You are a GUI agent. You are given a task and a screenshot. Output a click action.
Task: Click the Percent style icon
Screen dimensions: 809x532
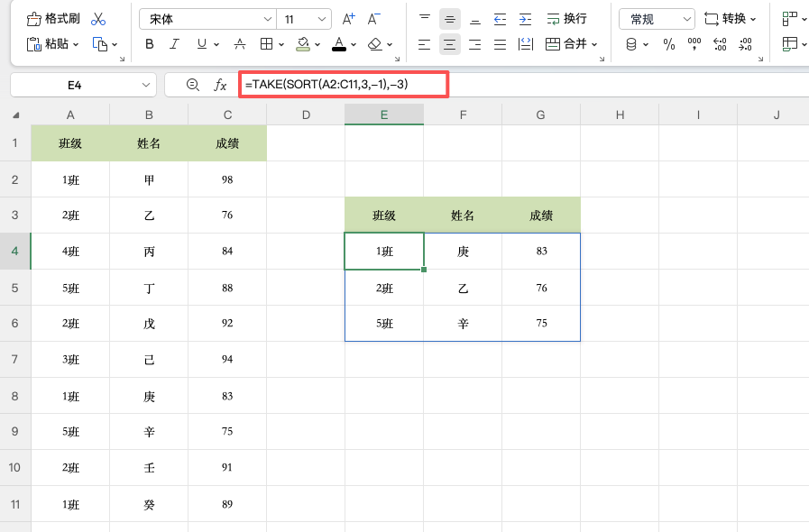tap(669, 42)
